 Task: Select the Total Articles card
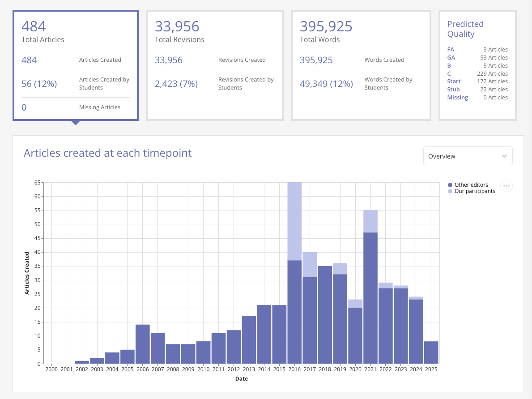coord(76,65)
